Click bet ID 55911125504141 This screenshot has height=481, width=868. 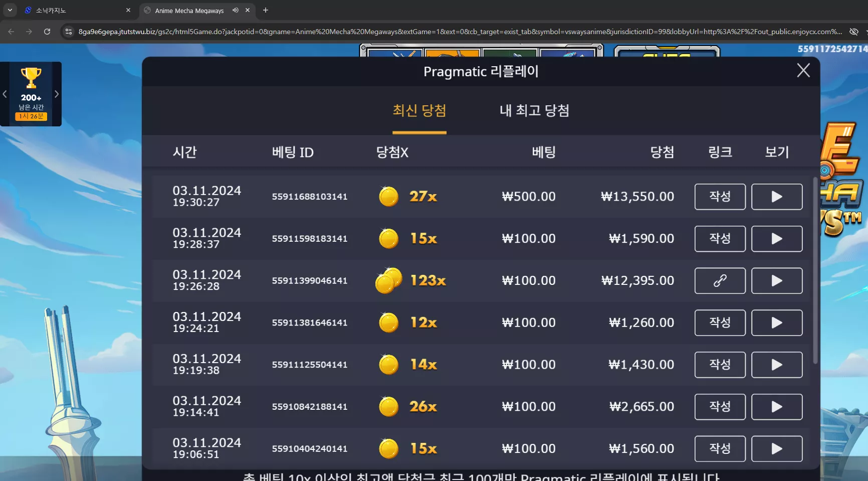tap(310, 365)
